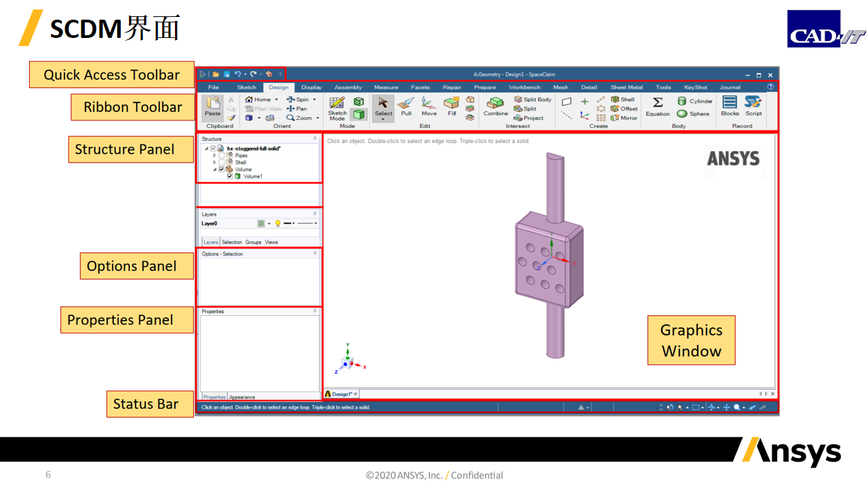This screenshot has height=488, width=868.
Task: Switch to the Workbench ribbon tab
Action: [x=525, y=87]
